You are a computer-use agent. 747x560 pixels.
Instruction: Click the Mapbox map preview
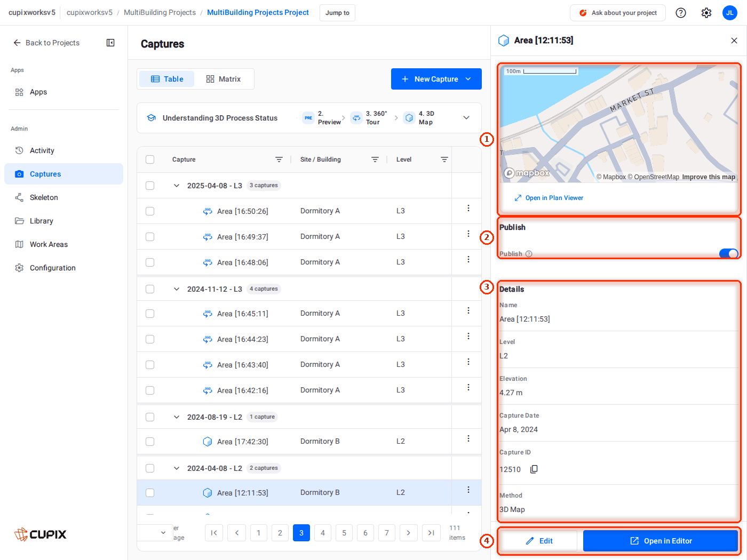tap(619, 124)
